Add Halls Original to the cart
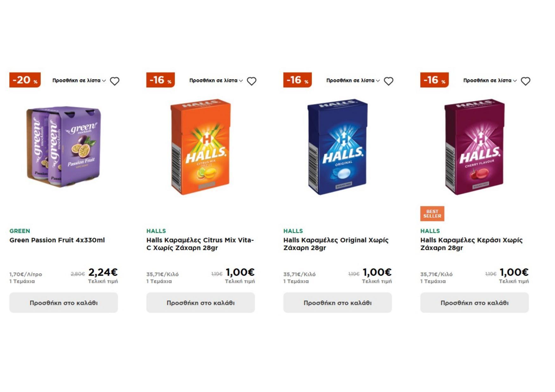This screenshot has width=555, height=392. click(338, 303)
